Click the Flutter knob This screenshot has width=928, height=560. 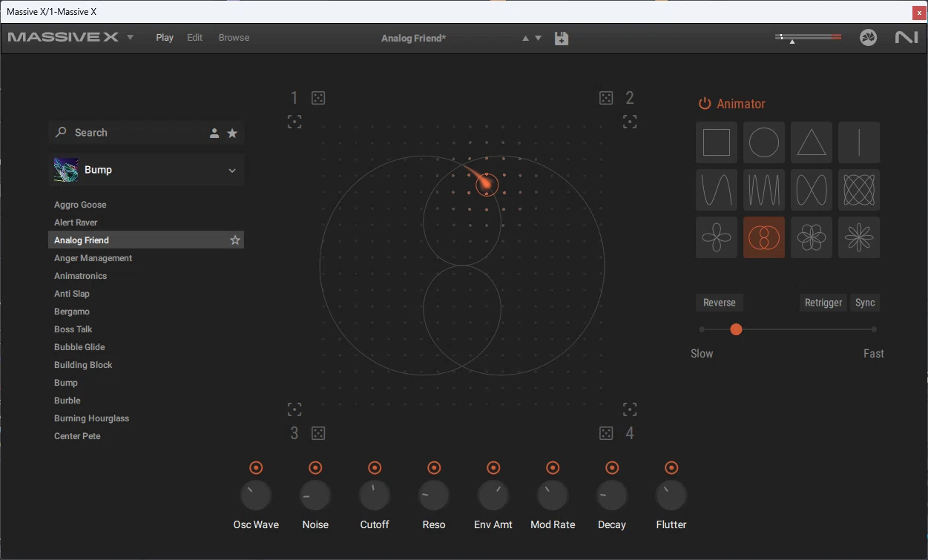[x=671, y=495]
